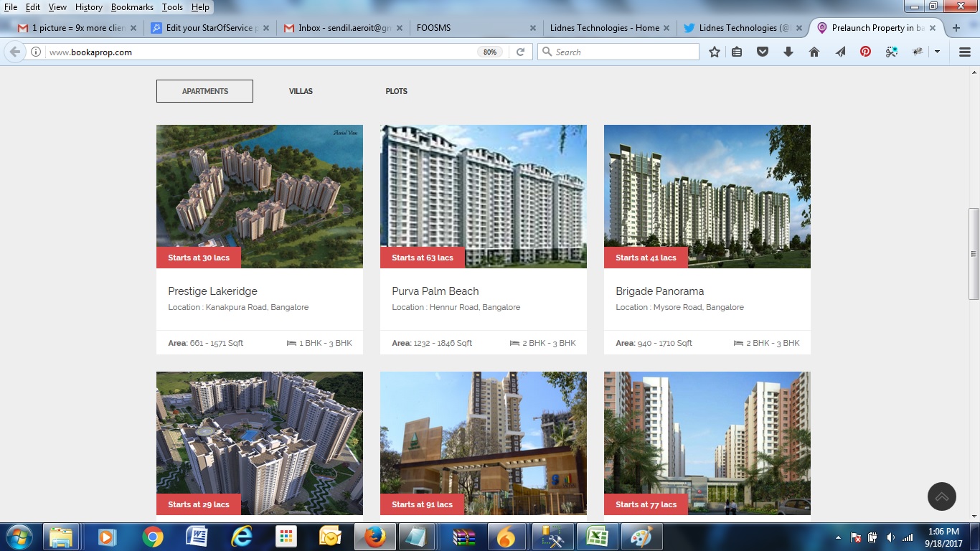Click volume speaker icon in system tray

(x=890, y=537)
